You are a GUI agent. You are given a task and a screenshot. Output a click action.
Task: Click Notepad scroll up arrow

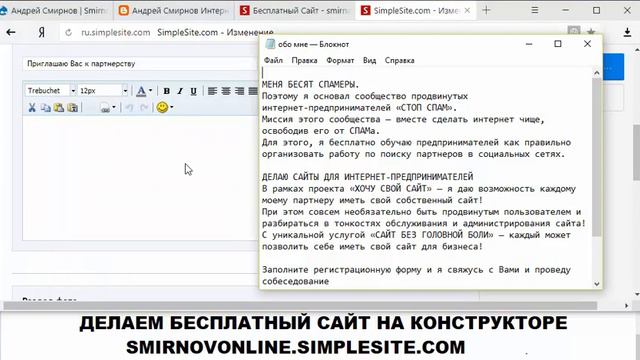tap(596, 73)
